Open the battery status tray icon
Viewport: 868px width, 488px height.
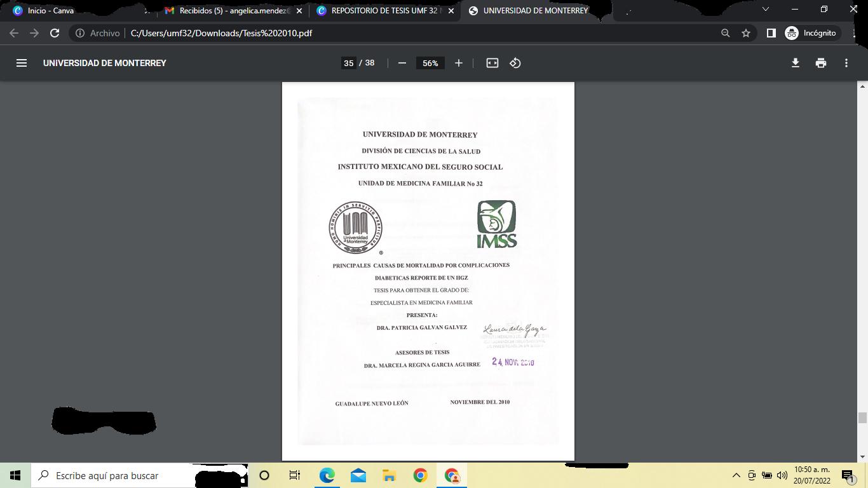click(x=767, y=475)
